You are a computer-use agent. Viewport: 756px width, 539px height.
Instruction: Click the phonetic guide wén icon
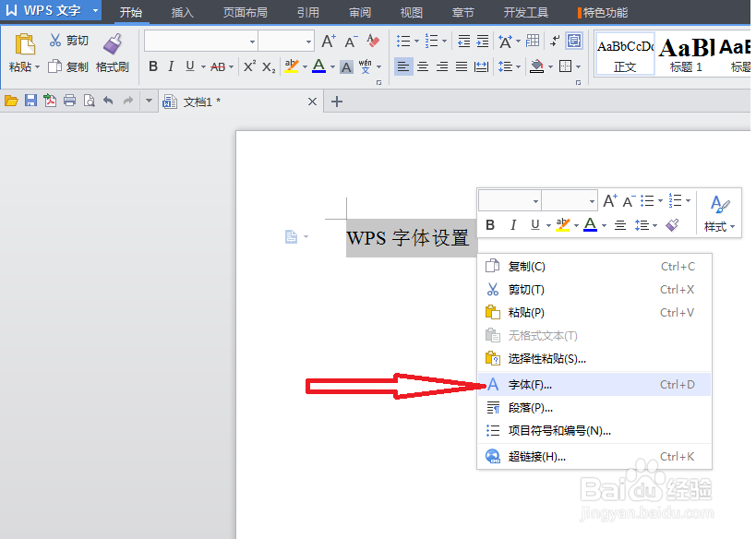tap(365, 66)
